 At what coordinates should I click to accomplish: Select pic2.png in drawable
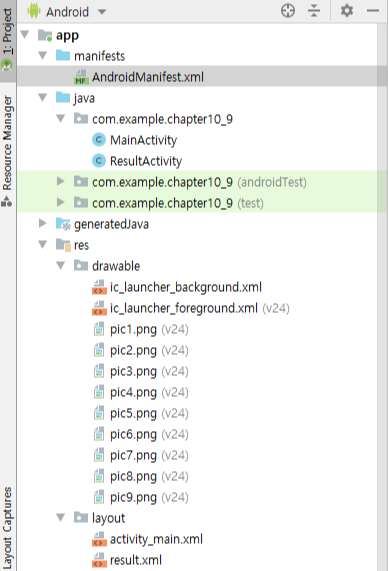(149, 350)
